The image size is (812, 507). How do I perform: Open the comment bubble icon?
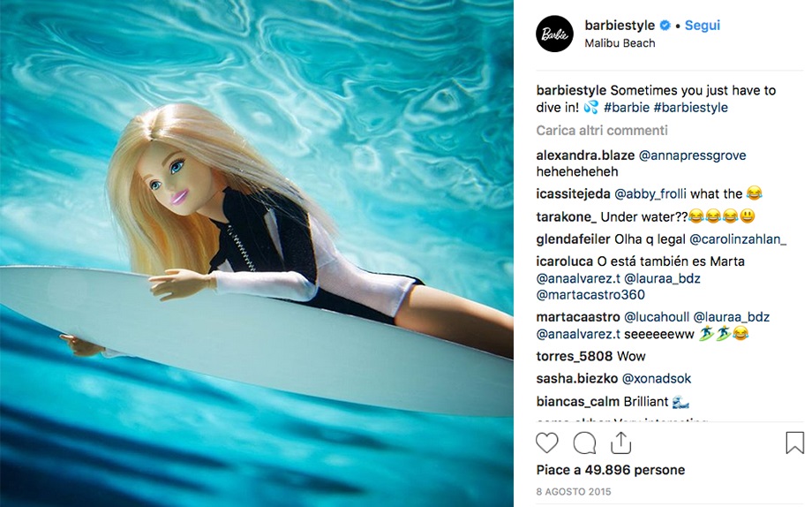[584, 443]
